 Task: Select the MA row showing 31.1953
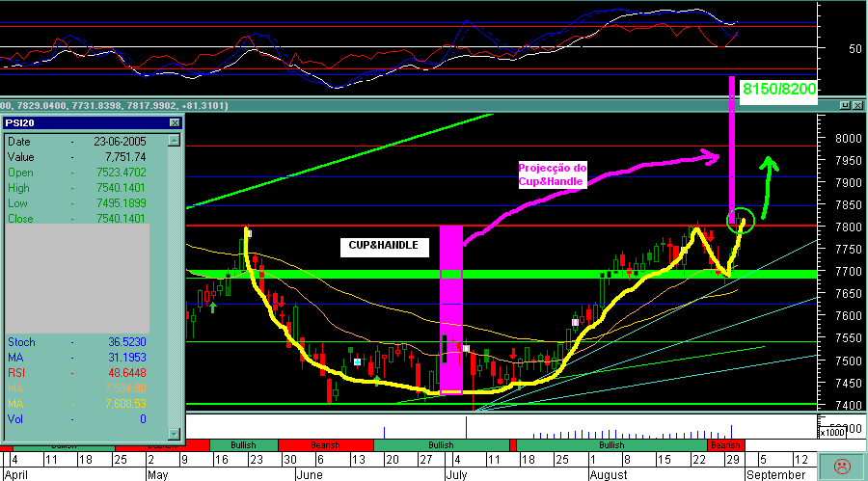[77, 358]
